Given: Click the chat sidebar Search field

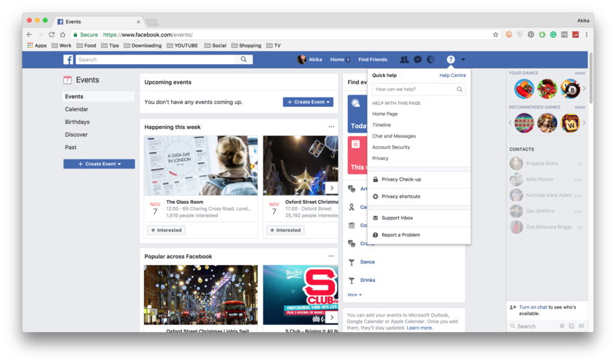Looking at the screenshot, I should (x=533, y=326).
